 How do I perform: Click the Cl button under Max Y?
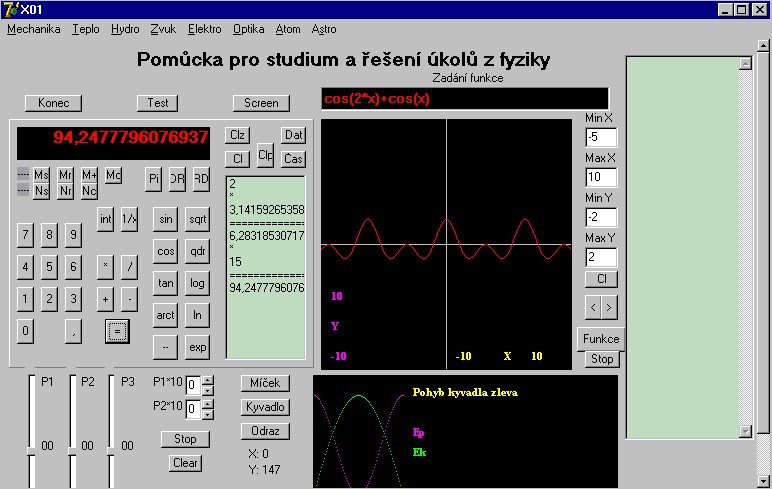(601, 279)
